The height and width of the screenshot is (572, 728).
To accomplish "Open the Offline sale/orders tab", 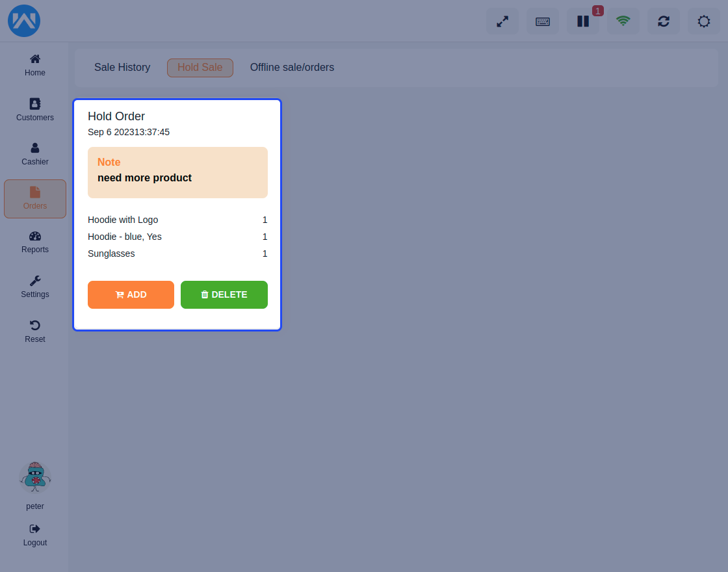I will [292, 67].
